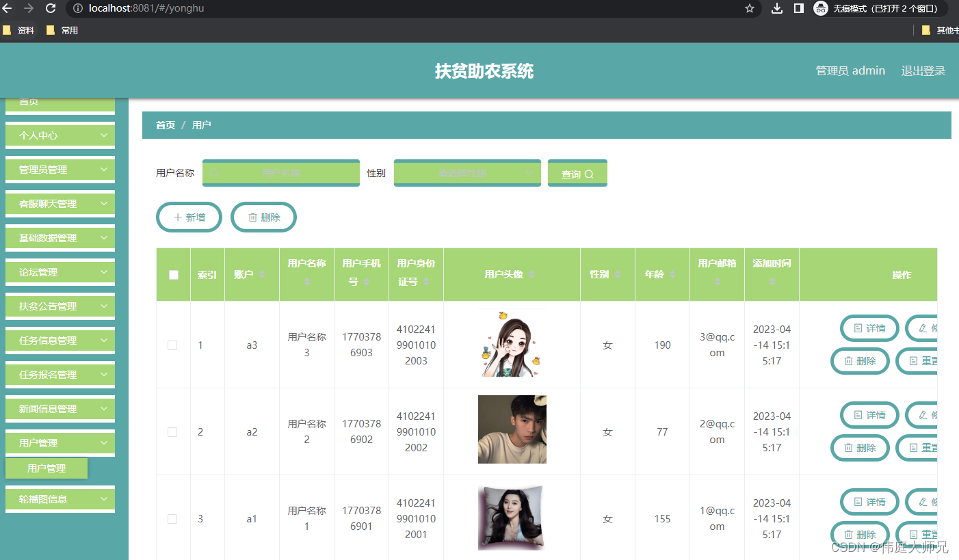Viewport: 959px width, 560px height.
Task: Expand 管理员管理 sidebar menu
Action: pyautogui.click(x=60, y=170)
